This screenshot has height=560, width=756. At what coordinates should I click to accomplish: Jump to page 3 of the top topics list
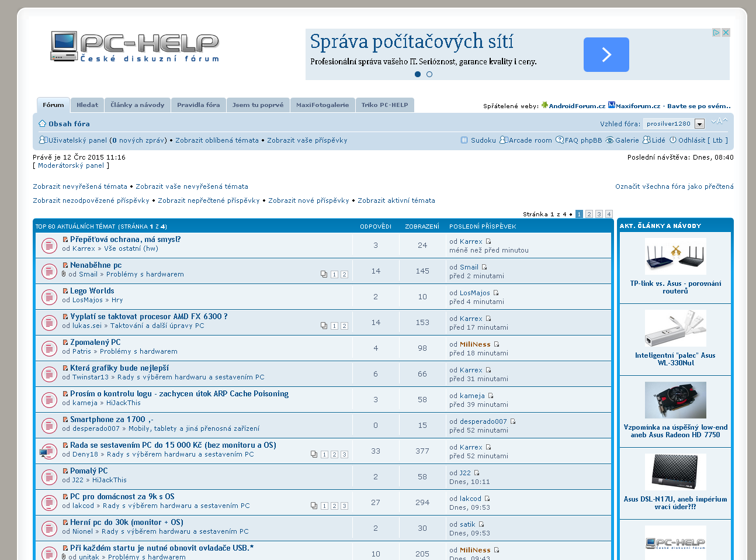[x=599, y=215]
